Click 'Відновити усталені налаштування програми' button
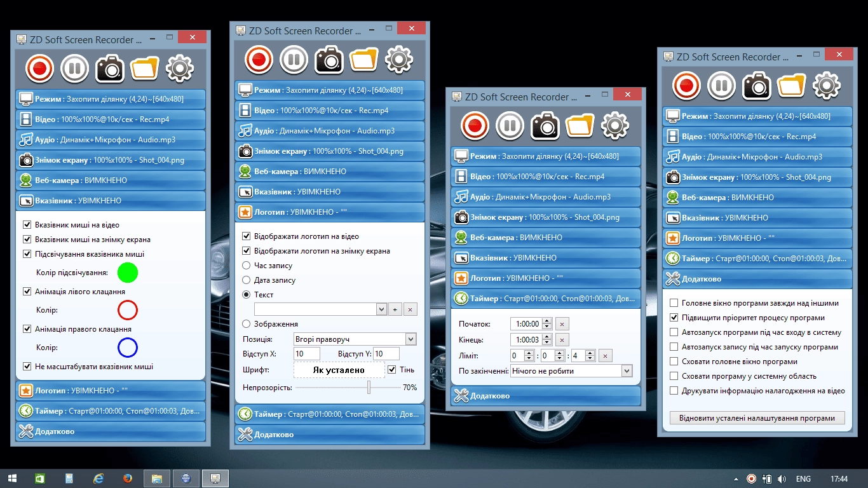This screenshot has height=488, width=868. [x=757, y=418]
